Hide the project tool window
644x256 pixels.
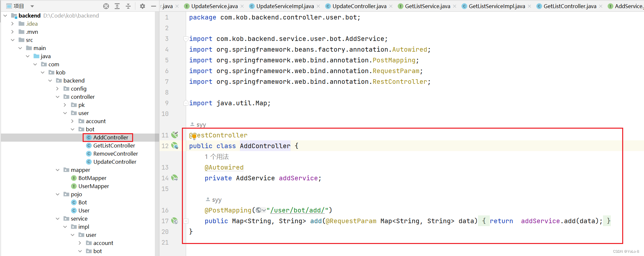(154, 6)
